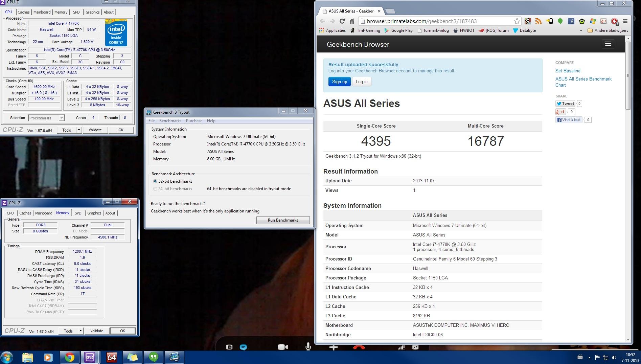Open the Geekbench Browser hamburger navigation menu
The width and height of the screenshot is (641, 364).
pyautogui.click(x=608, y=44)
